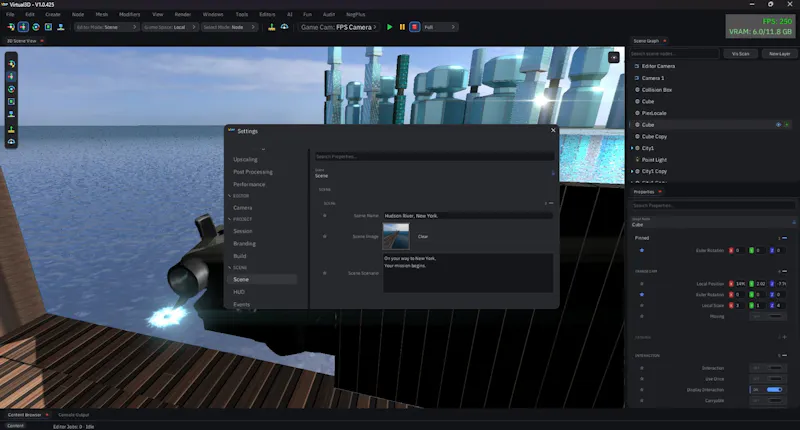Viewport: 800px width, 430px height.
Task: Click the New Layer button
Action: click(x=780, y=54)
